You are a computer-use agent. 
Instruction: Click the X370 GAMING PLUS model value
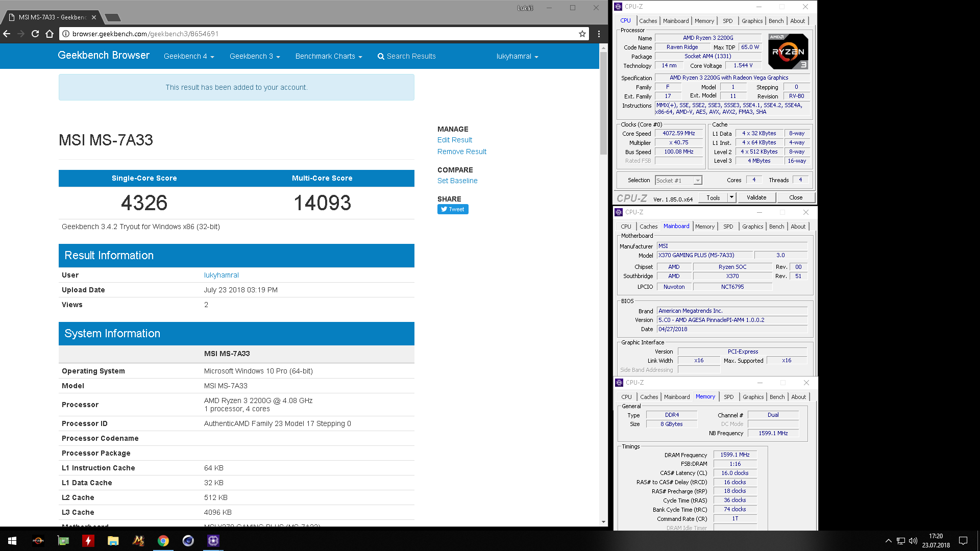point(704,256)
